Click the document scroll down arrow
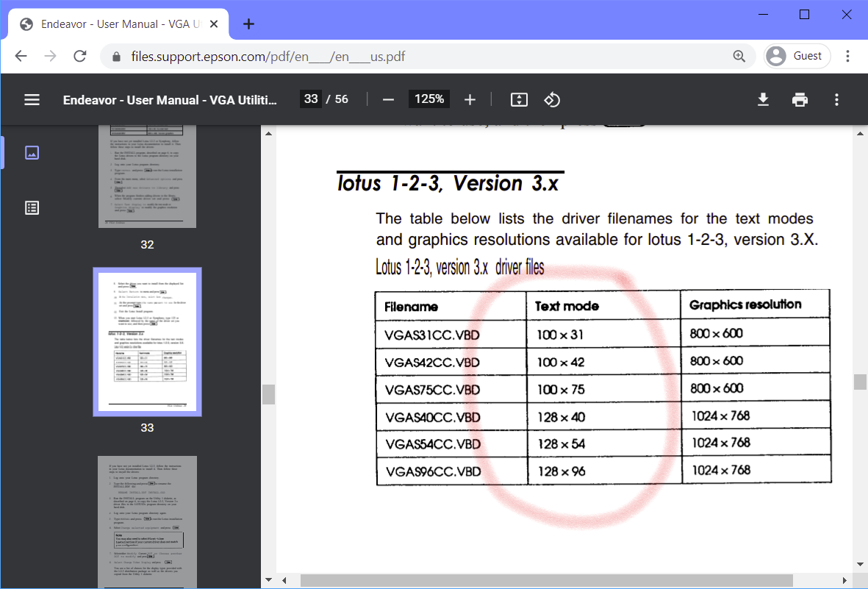868x589 pixels. [x=860, y=565]
